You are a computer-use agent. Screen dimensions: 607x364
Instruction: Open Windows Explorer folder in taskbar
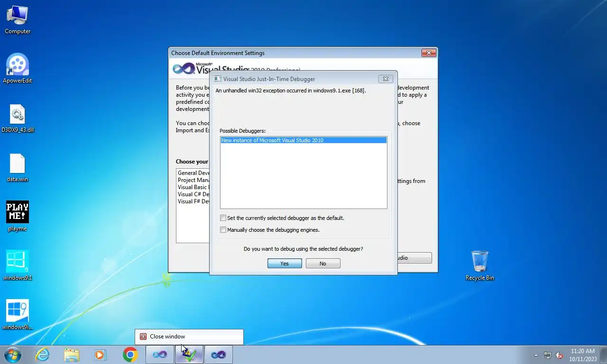pyautogui.click(x=72, y=355)
